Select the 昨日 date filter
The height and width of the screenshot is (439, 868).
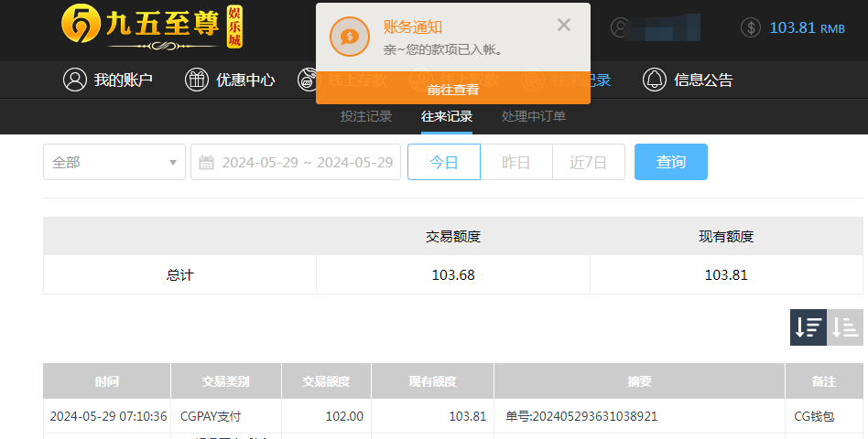click(516, 162)
